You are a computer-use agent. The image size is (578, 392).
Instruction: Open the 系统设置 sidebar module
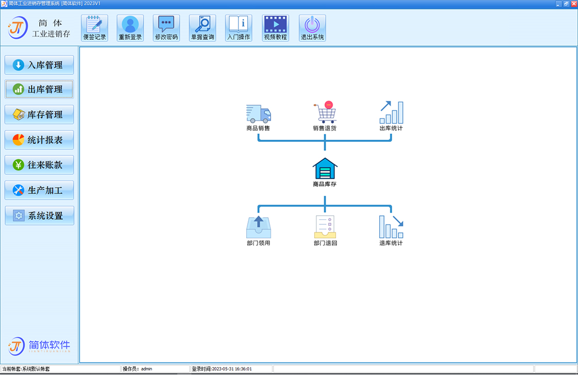(x=39, y=216)
